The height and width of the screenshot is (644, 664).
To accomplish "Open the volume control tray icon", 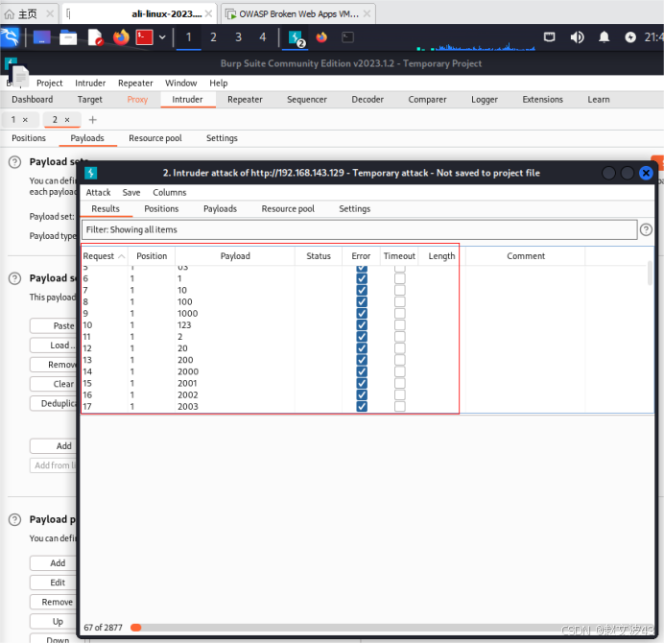I will click(577, 37).
